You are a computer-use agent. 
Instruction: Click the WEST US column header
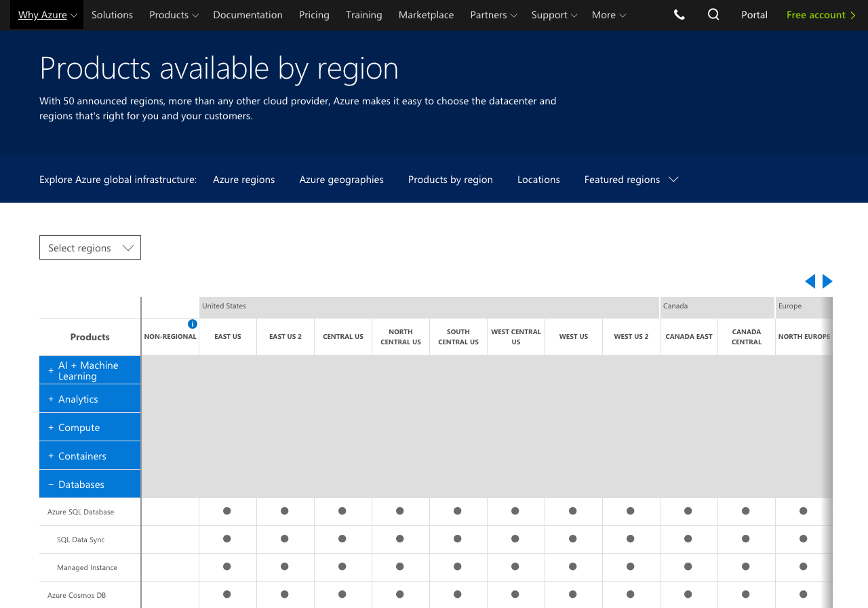tap(574, 337)
